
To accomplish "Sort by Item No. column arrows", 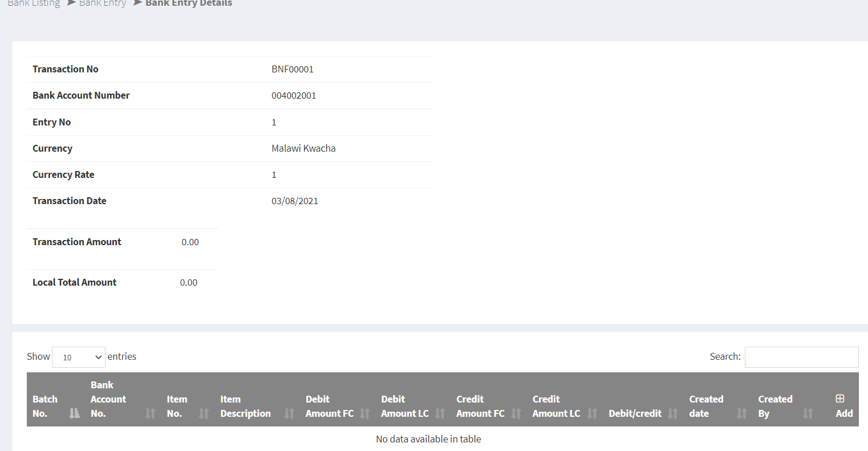I will pos(204,413).
